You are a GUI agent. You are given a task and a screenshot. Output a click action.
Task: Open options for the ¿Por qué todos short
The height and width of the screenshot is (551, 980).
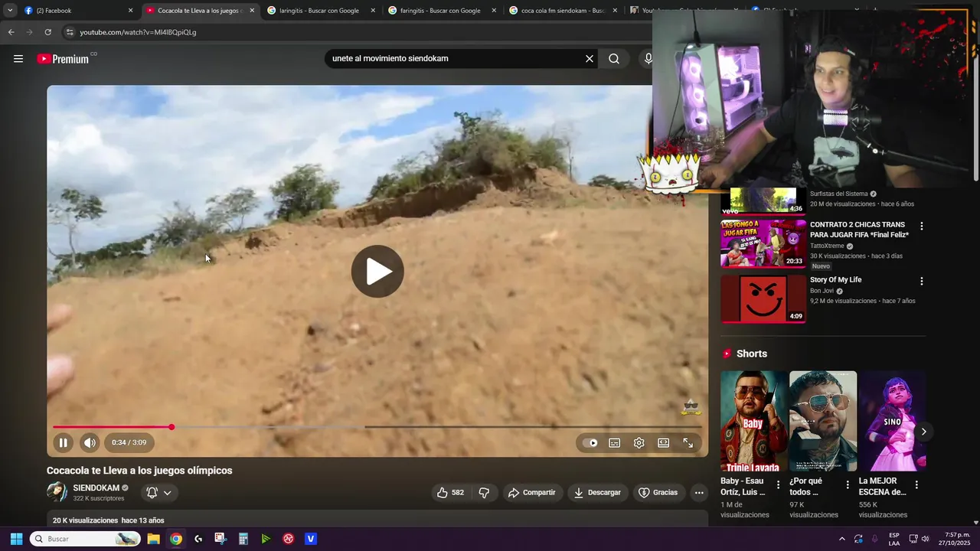click(848, 485)
